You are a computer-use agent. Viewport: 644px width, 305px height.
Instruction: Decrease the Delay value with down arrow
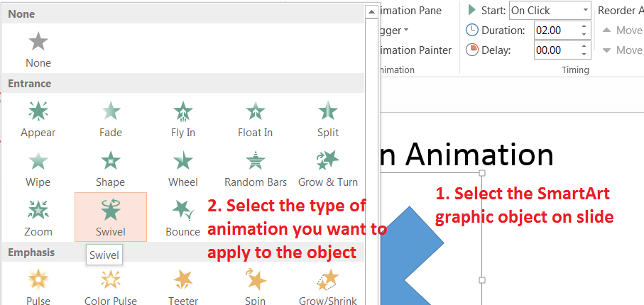click(584, 54)
